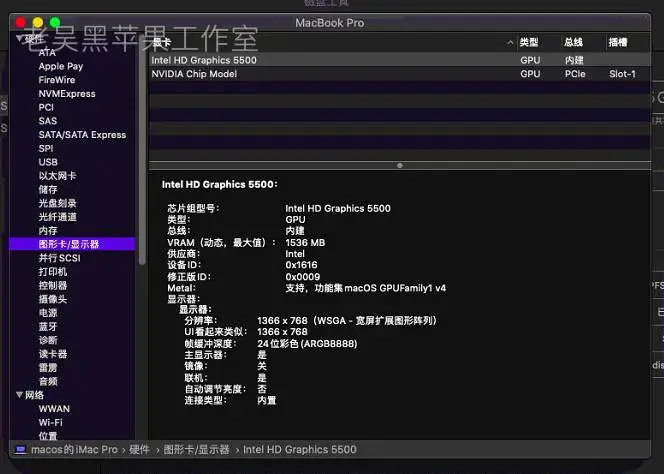Select SAS in the sidebar
Screen dimensions: 664x474
pos(47,121)
